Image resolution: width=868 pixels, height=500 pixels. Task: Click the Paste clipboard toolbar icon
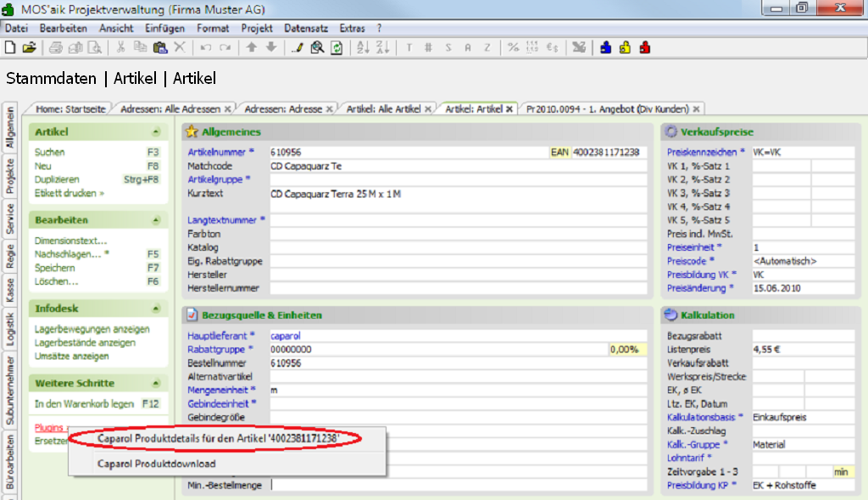[x=159, y=47]
